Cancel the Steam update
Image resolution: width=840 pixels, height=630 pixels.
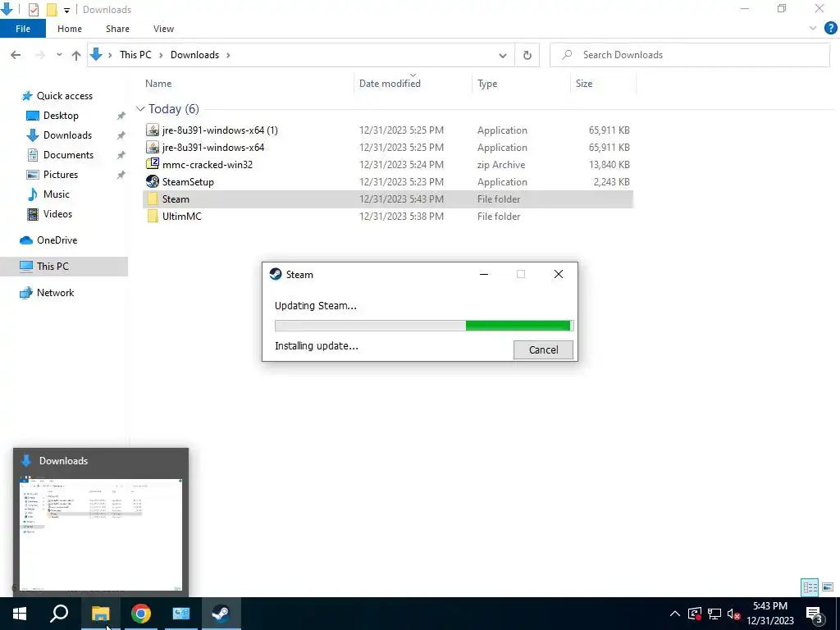tap(543, 349)
